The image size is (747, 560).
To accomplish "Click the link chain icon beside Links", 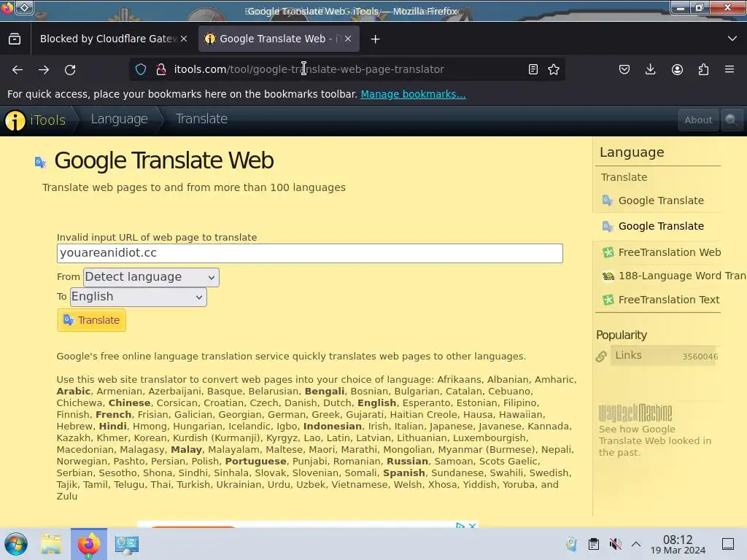I will point(601,356).
